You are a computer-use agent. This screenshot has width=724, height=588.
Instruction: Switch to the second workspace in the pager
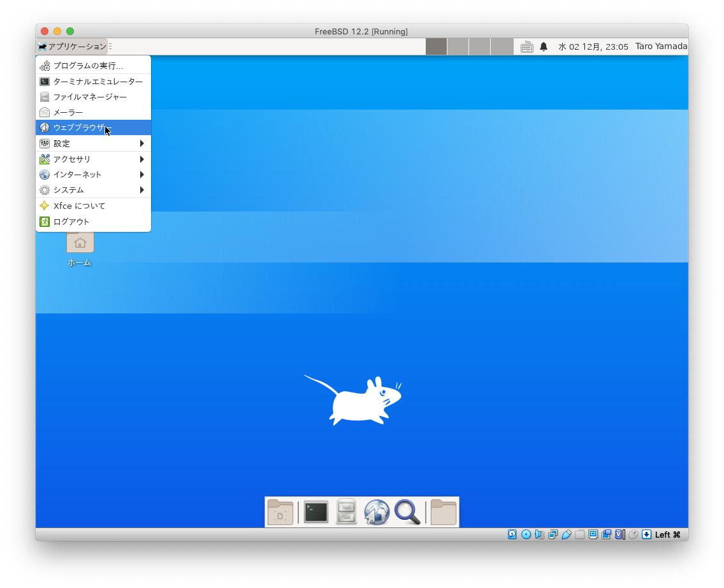coord(458,47)
